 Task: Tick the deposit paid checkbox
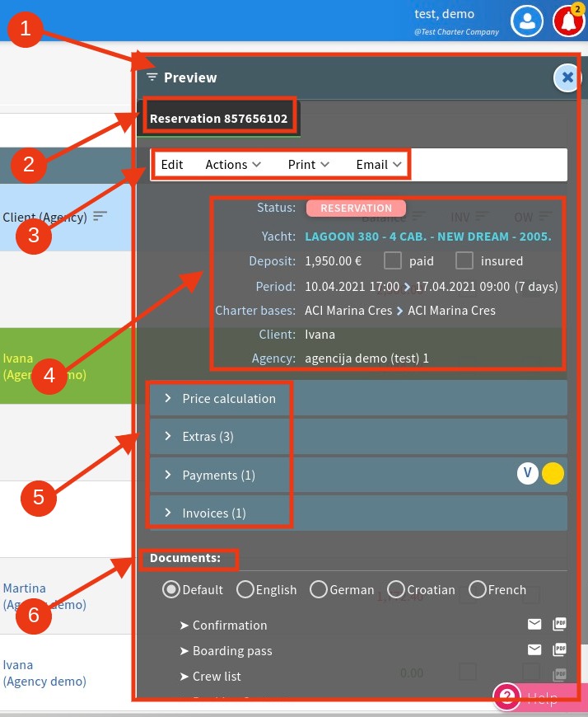pos(393,260)
